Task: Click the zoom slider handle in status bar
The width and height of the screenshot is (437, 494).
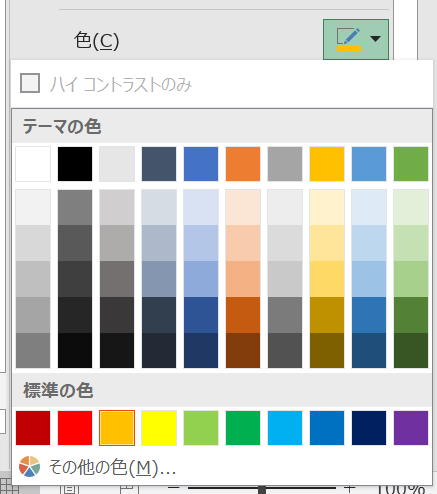Action: (262, 489)
